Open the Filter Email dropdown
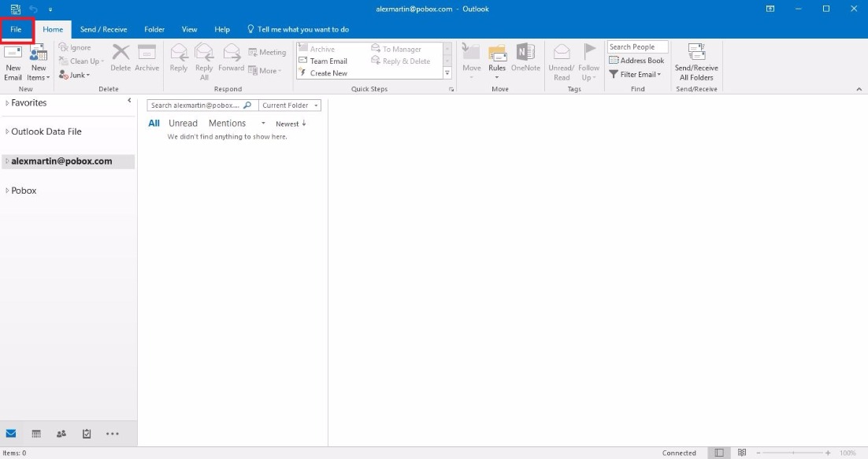The image size is (868, 459). (x=635, y=74)
